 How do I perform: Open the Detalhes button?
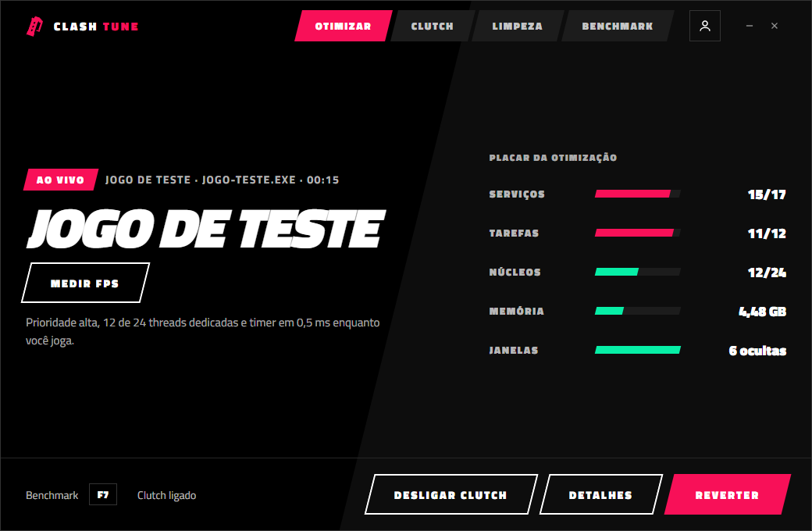click(x=600, y=495)
